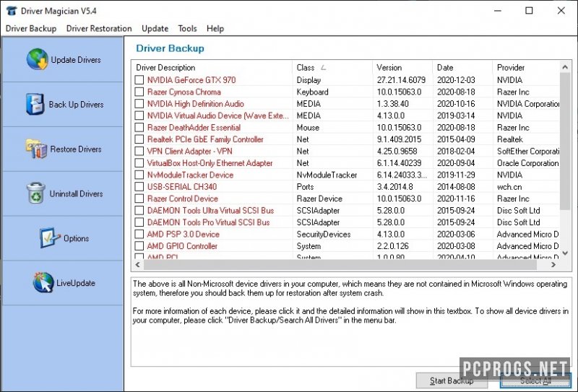Check VirtualBox Host-Only Ethernet Adapter box

139,163
